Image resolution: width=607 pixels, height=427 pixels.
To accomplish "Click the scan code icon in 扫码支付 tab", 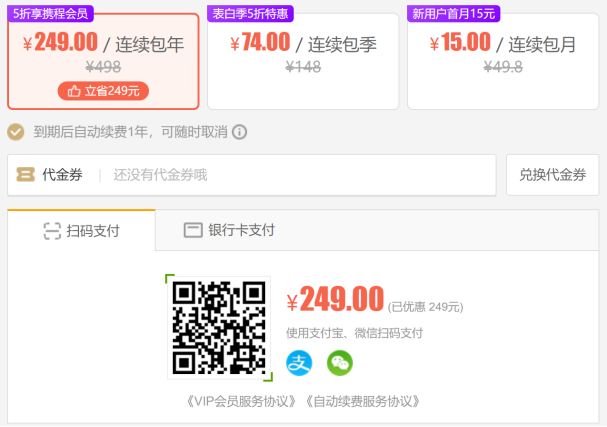I will click(52, 231).
